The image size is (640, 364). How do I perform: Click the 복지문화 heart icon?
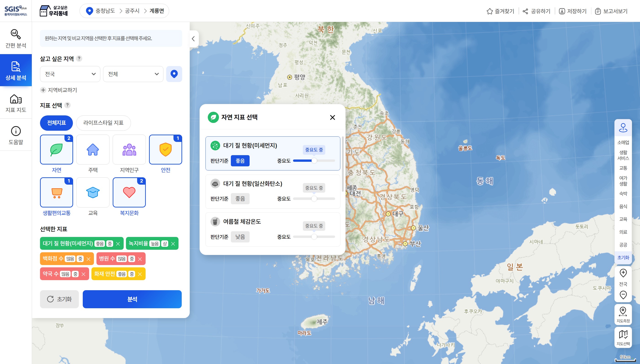129,192
